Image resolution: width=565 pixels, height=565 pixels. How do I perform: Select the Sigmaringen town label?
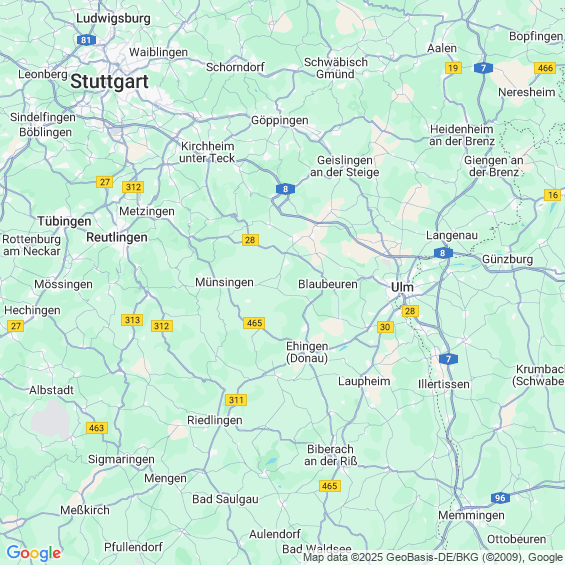(121, 459)
